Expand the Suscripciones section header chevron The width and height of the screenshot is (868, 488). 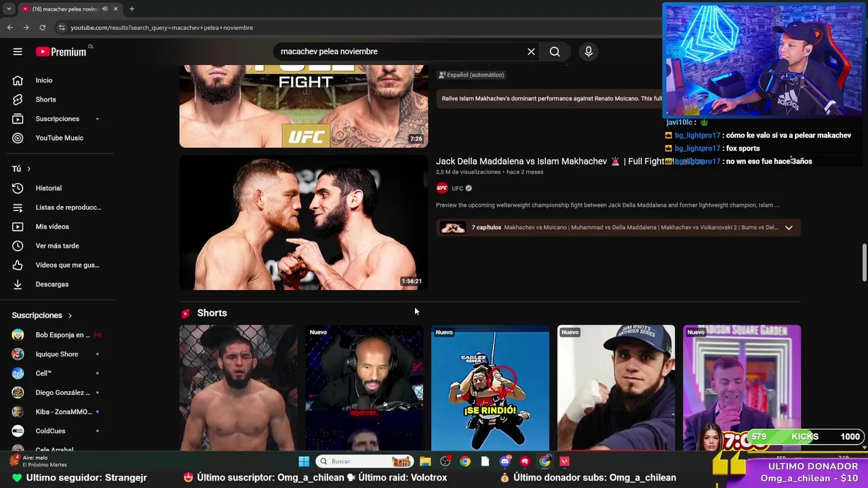tap(69, 315)
